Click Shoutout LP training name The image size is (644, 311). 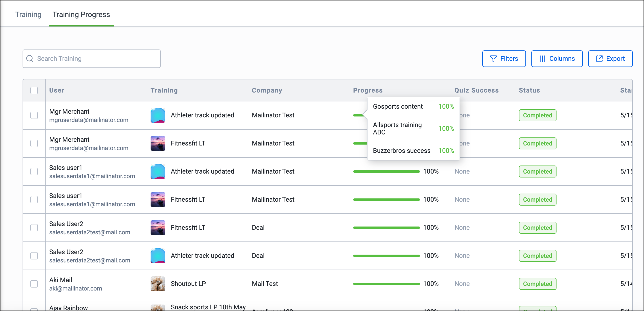click(188, 284)
